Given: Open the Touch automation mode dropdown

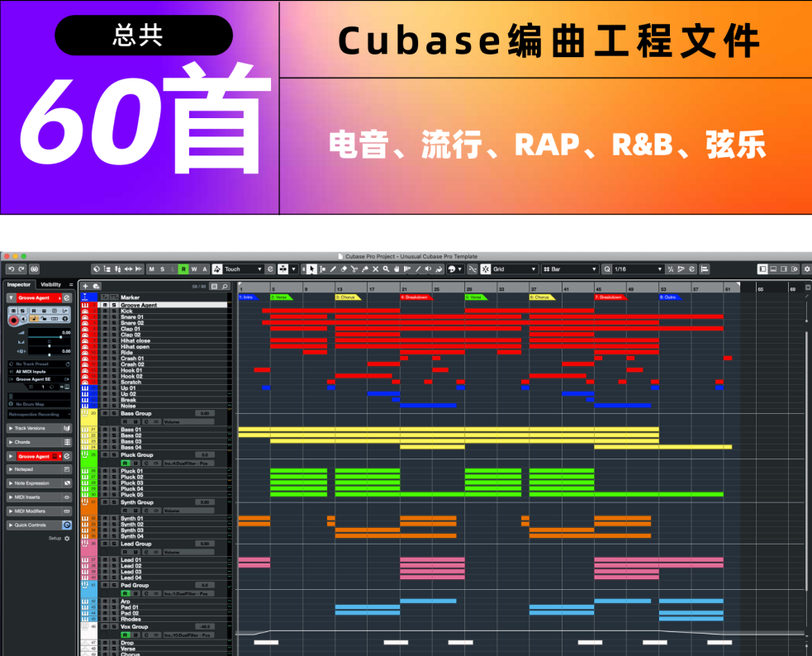Looking at the screenshot, I should (x=244, y=269).
